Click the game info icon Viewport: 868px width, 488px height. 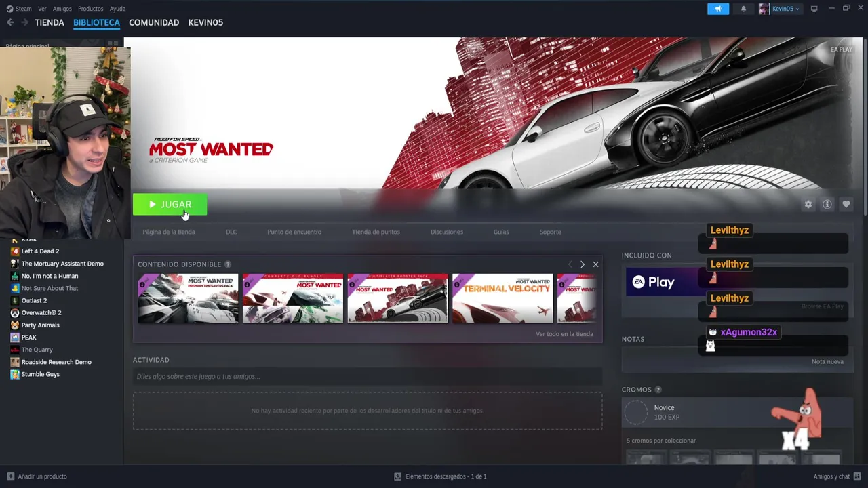827,204
